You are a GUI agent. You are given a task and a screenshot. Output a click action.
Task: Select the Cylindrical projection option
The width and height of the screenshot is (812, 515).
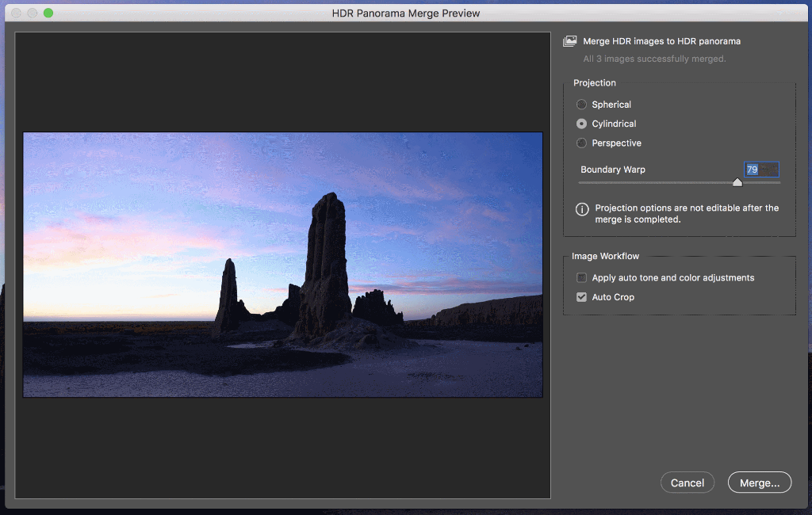tap(581, 124)
